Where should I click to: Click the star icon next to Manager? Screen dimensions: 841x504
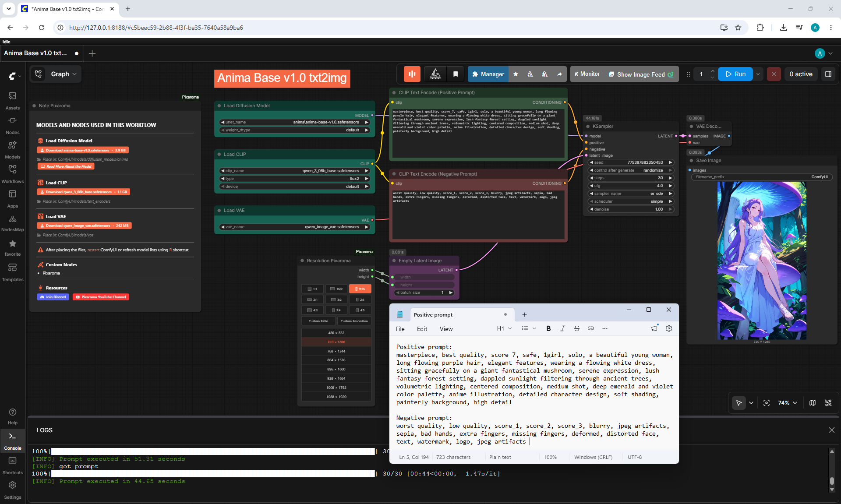pos(516,74)
